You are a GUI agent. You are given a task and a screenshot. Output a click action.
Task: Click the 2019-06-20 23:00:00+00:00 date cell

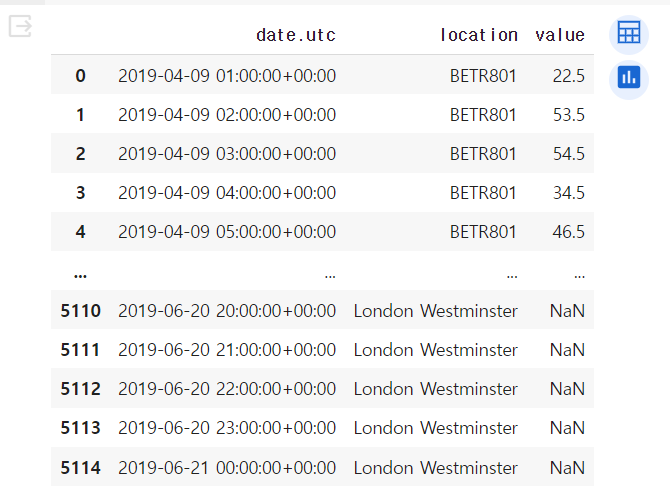pos(227,428)
